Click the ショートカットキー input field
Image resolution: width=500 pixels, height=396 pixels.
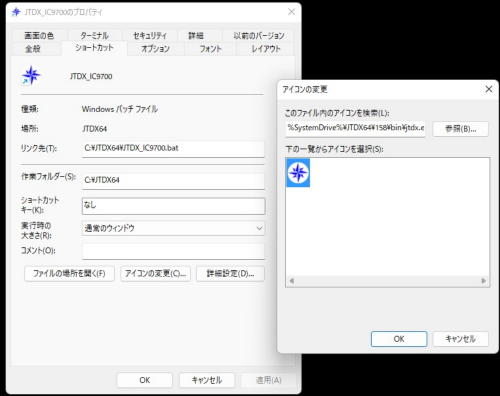pos(174,206)
